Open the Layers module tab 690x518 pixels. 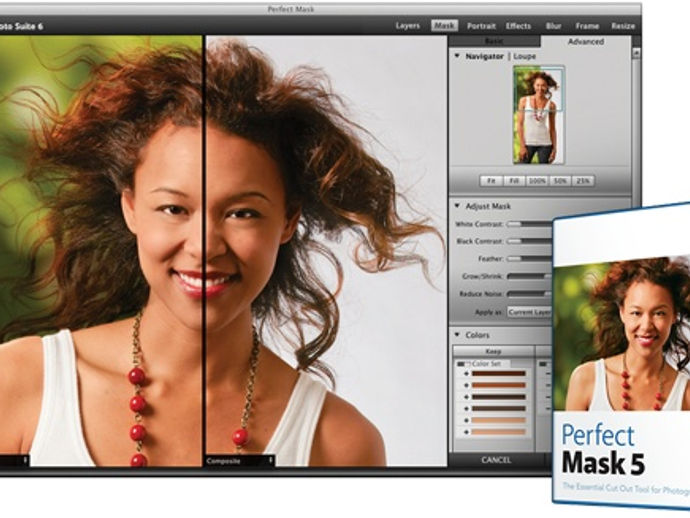coord(407,26)
